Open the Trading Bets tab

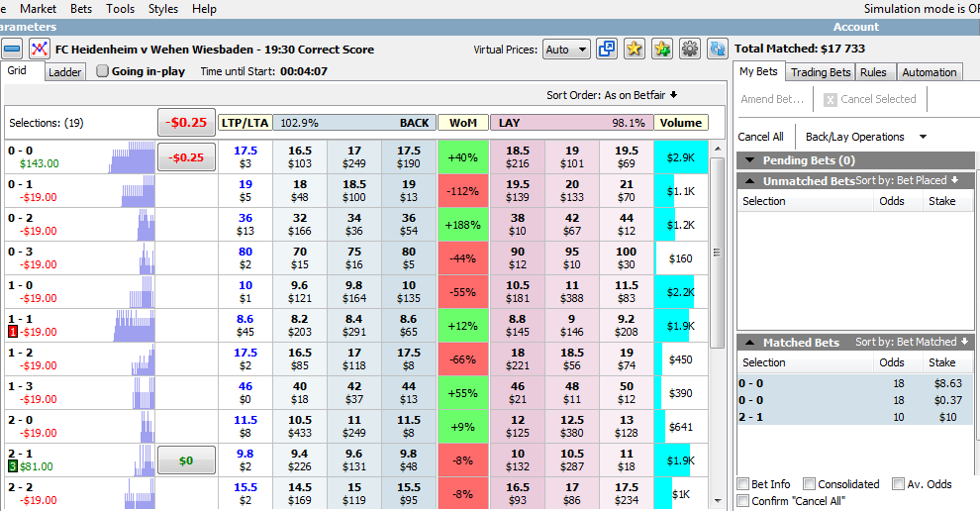[x=821, y=72]
